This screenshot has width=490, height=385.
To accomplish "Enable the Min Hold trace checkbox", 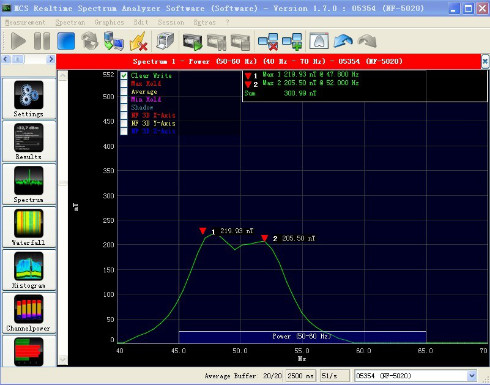I will [x=124, y=100].
